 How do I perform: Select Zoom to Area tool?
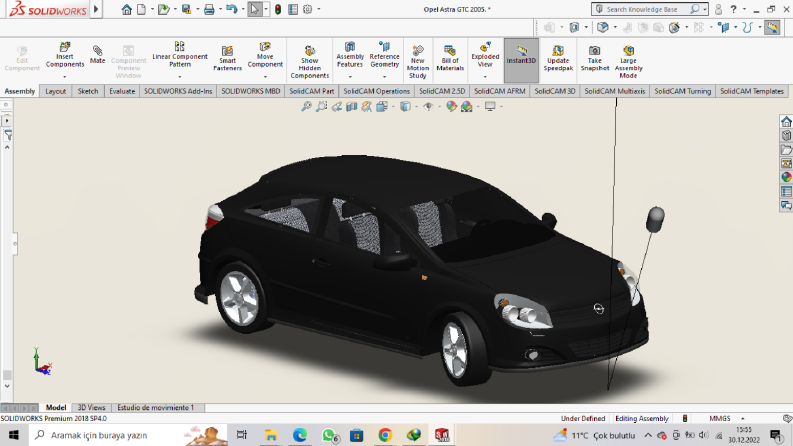coord(322,107)
